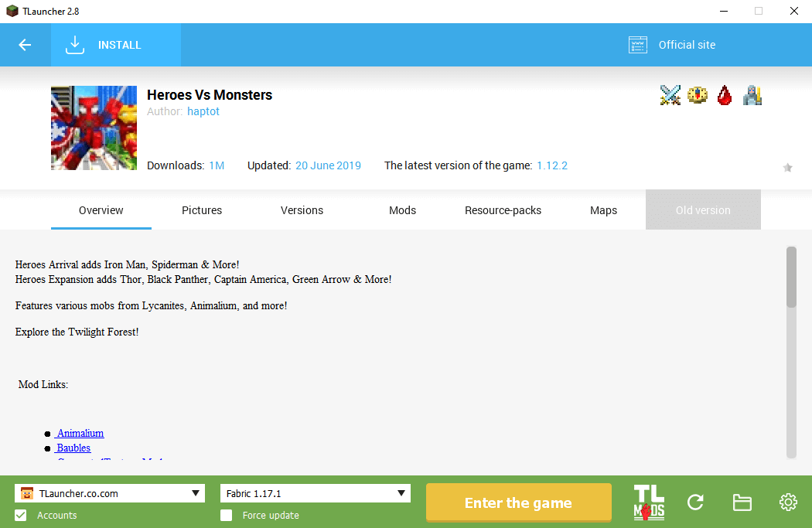Follow the Baubles mod link

point(73,448)
